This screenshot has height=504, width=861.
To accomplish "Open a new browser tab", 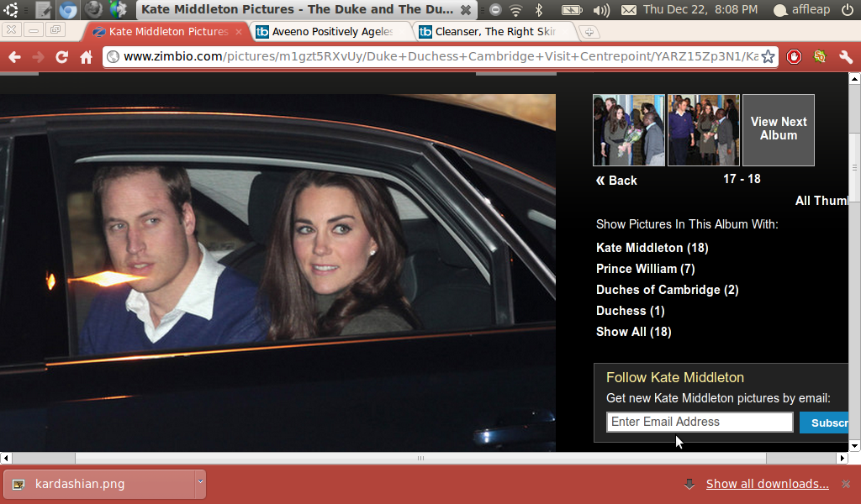I will pyautogui.click(x=589, y=32).
